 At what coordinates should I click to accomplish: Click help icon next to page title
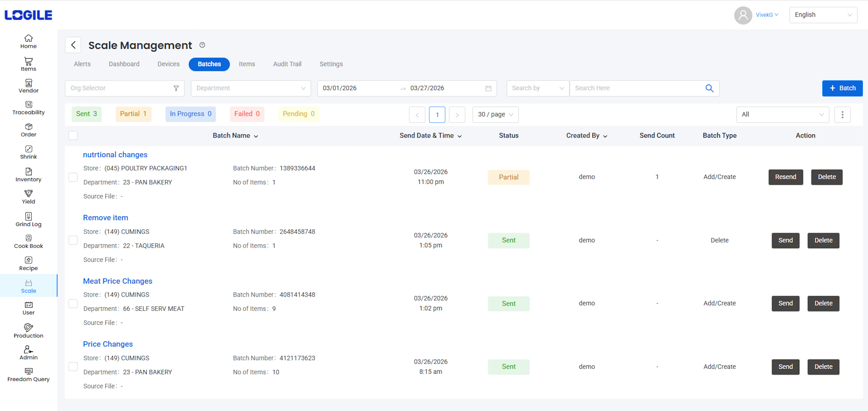pos(202,45)
